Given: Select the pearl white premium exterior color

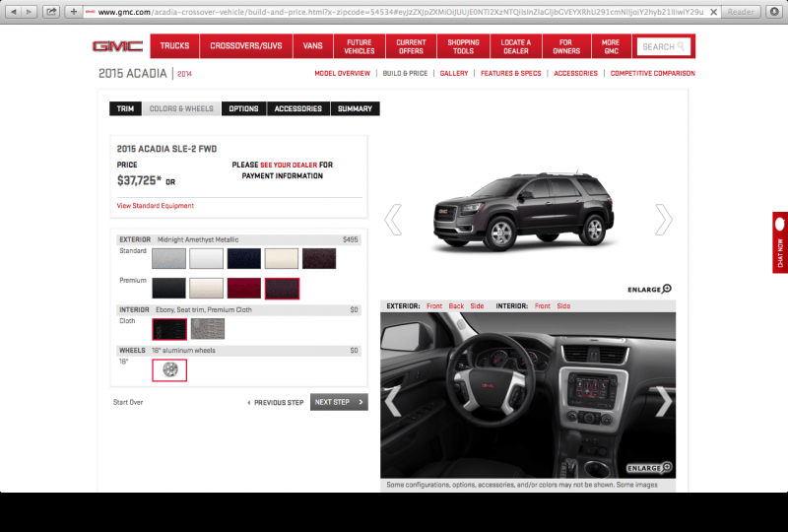Looking at the screenshot, I should pyautogui.click(x=207, y=289).
